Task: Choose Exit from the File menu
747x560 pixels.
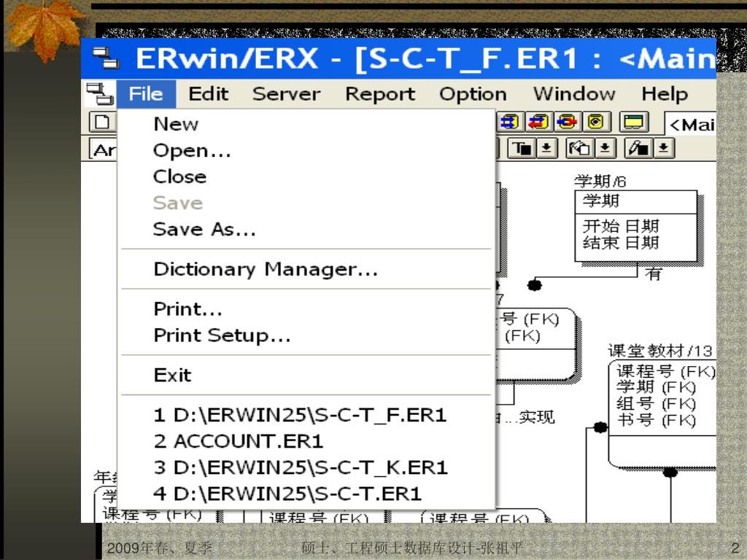Action: coord(306,376)
